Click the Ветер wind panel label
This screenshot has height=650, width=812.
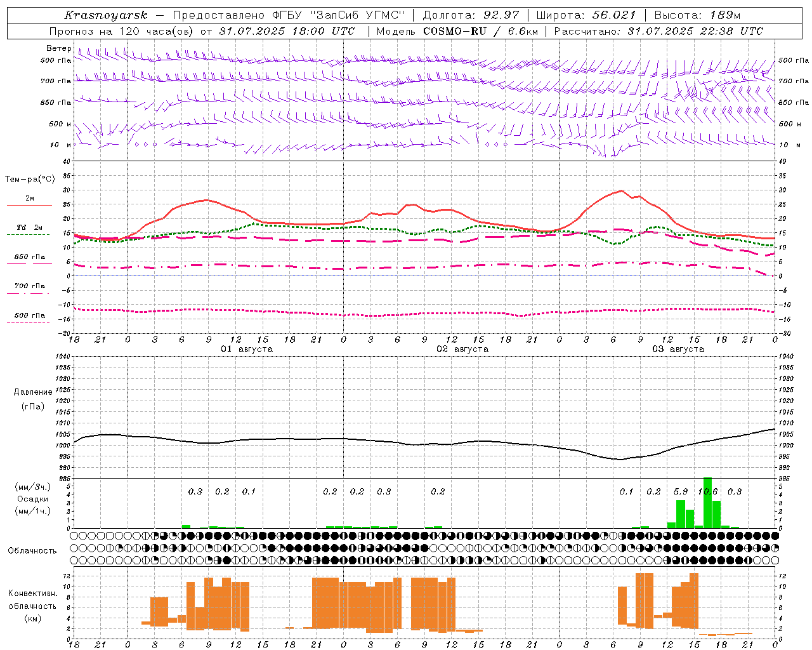tap(59, 48)
